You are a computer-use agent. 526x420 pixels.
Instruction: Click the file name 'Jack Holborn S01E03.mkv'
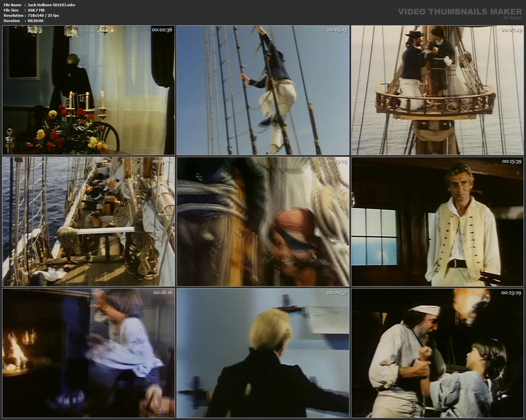51,5
